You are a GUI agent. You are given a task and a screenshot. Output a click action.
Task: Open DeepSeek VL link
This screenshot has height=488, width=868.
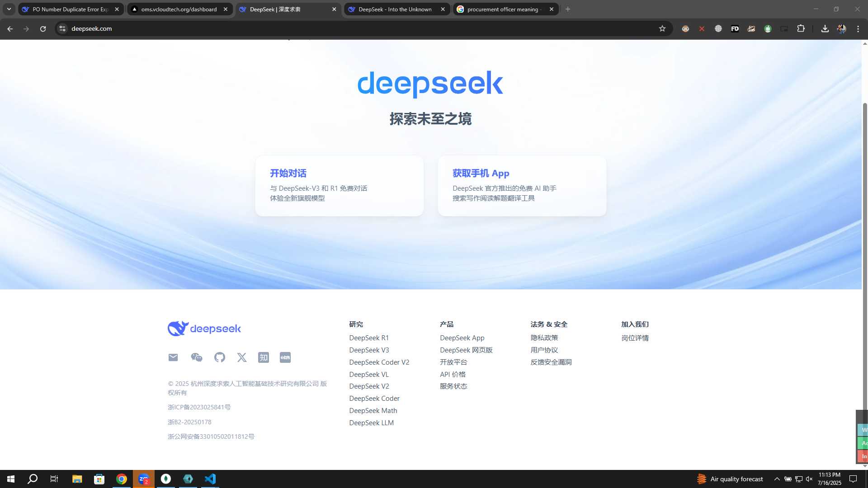[369, 375]
